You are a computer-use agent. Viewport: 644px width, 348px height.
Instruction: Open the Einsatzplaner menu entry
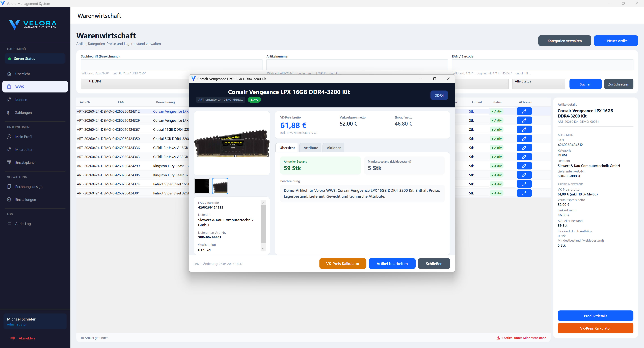pyautogui.click(x=35, y=162)
